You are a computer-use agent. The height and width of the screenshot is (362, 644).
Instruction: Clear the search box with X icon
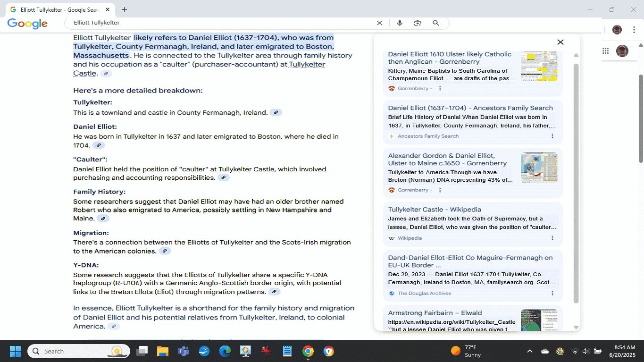(x=379, y=23)
